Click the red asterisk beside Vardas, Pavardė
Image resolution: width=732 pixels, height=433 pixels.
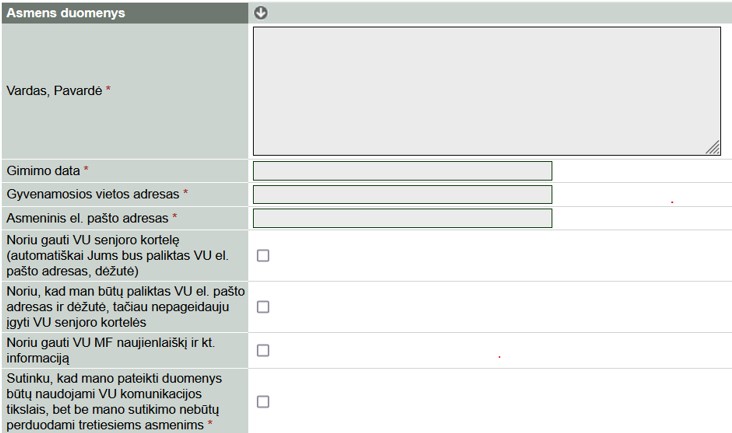tap(109, 90)
